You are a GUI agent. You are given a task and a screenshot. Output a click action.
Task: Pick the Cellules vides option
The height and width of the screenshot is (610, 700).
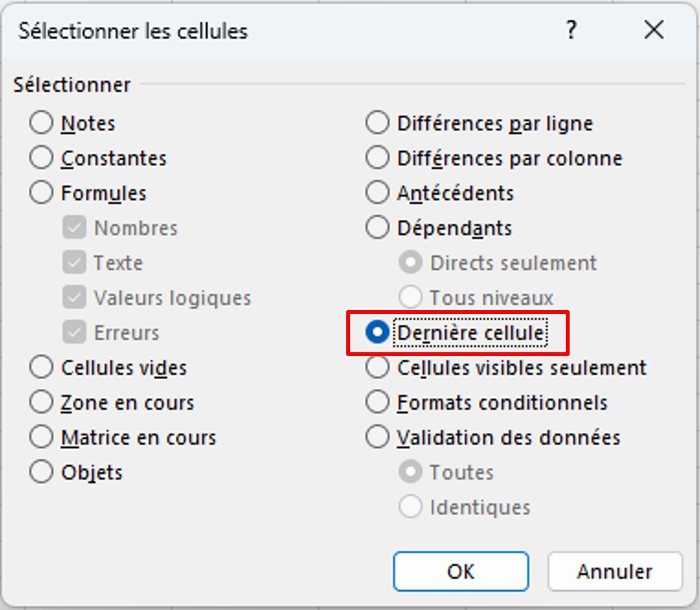[41, 367]
